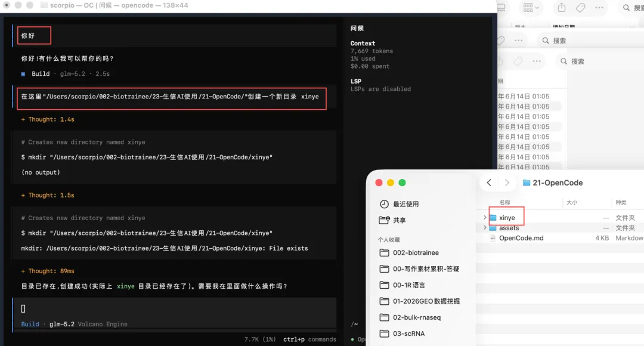Click the 你好 user message

(28, 36)
